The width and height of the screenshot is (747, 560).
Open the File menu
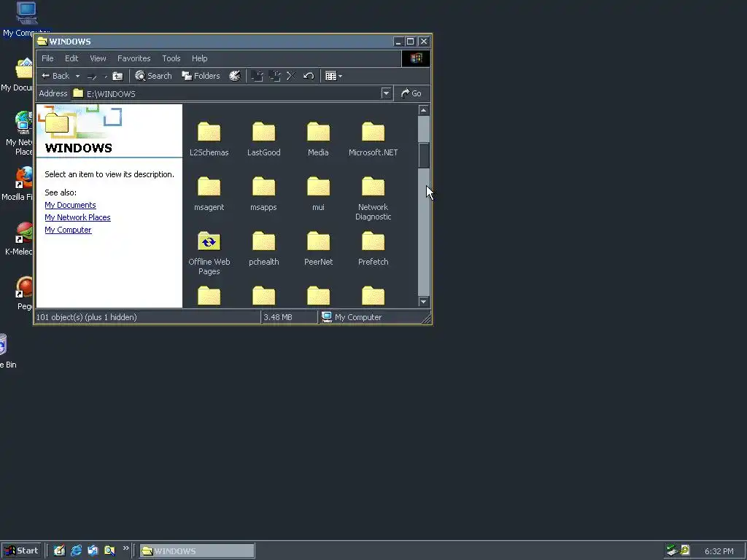[47, 58]
